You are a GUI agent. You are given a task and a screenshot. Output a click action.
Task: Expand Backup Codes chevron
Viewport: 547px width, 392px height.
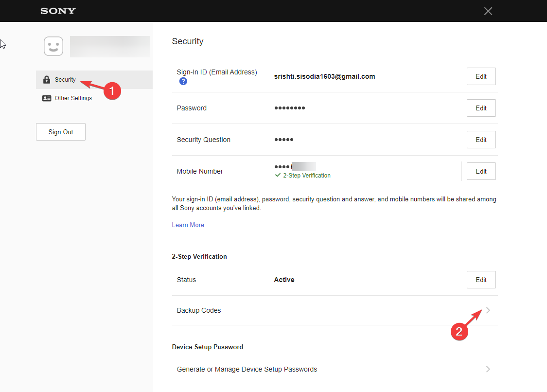point(488,310)
